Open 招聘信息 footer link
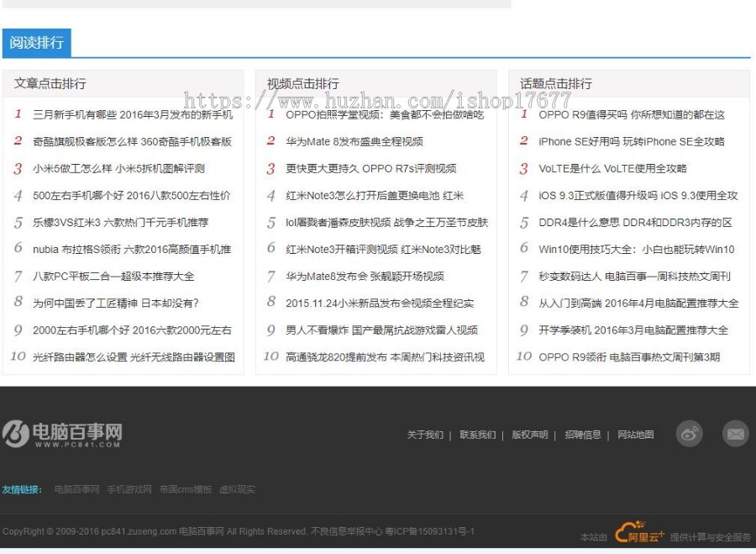 [583, 435]
